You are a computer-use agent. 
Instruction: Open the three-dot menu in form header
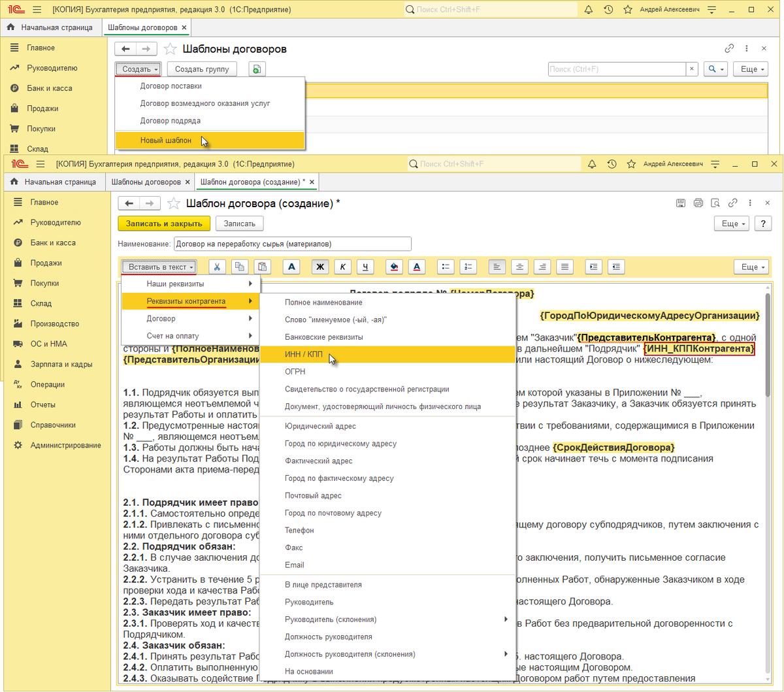(x=751, y=203)
